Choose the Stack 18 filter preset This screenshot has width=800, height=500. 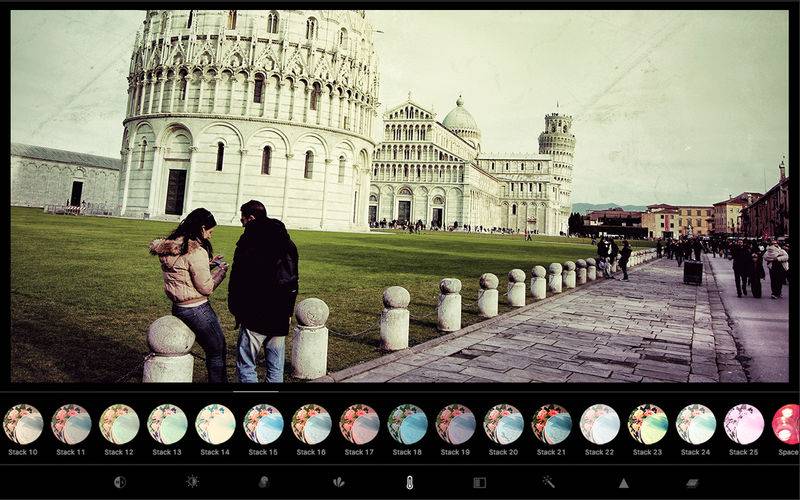(407, 424)
